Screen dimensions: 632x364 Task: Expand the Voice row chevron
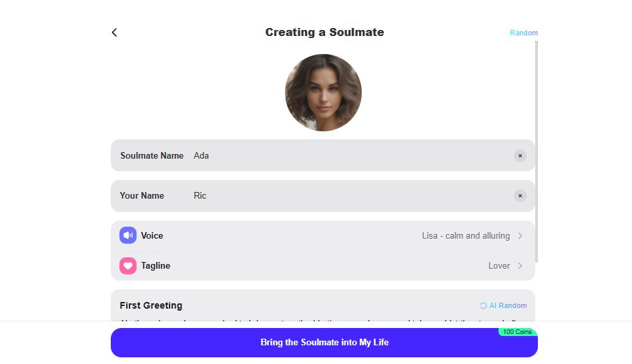click(x=521, y=236)
